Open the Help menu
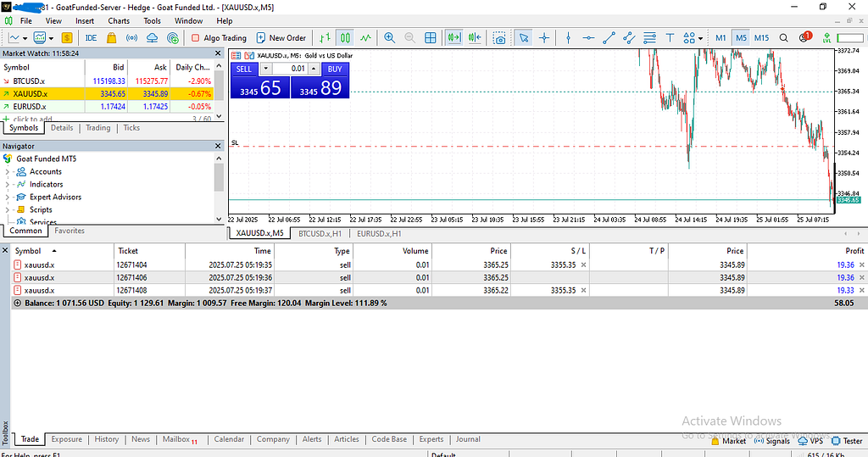The image size is (868, 457). coord(224,20)
